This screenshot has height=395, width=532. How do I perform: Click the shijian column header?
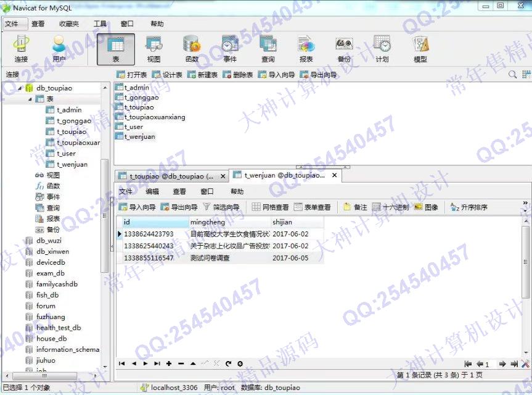[297, 222]
